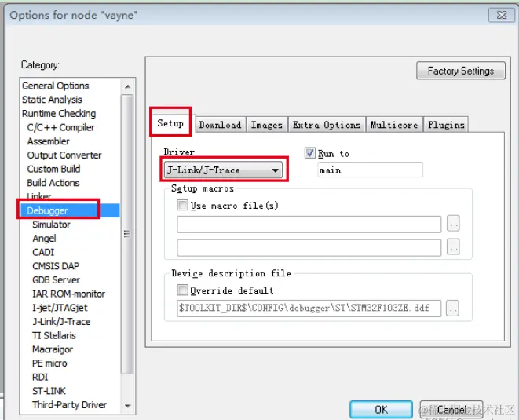Select General Options category
The width and height of the screenshot is (519, 420).
point(55,86)
